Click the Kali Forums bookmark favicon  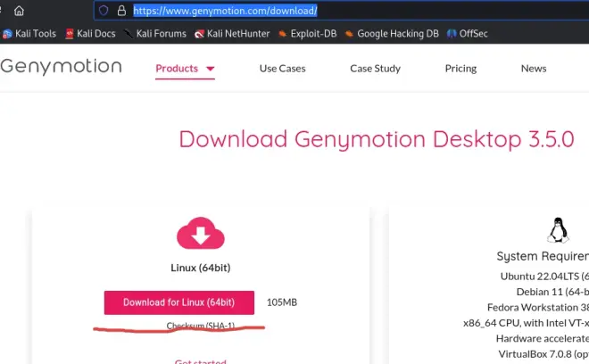(x=129, y=34)
